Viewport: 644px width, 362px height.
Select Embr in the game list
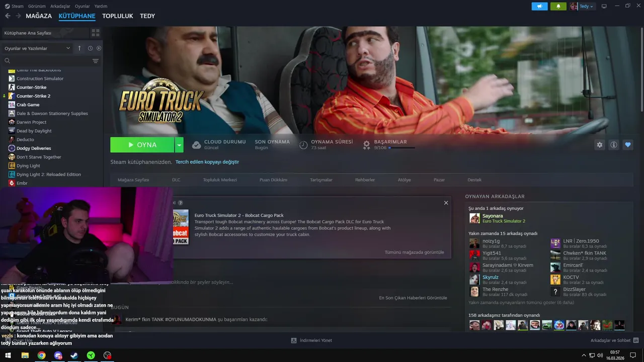[22, 183]
